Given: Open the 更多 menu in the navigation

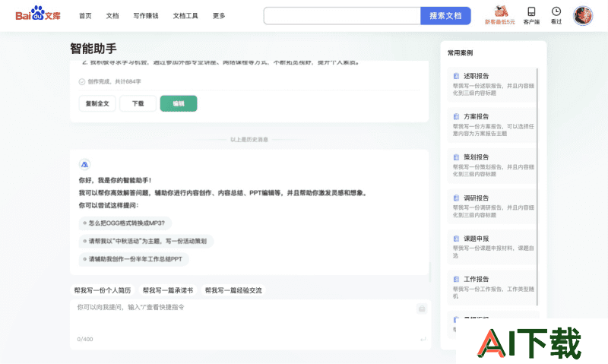Looking at the screenshot, I should [x=219, y=15].
